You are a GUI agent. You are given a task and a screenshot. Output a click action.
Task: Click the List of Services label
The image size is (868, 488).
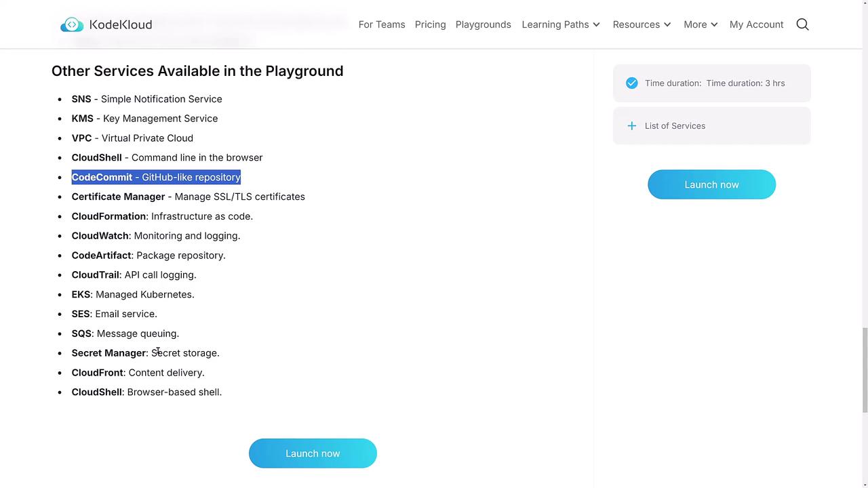[x=675, y=126]
